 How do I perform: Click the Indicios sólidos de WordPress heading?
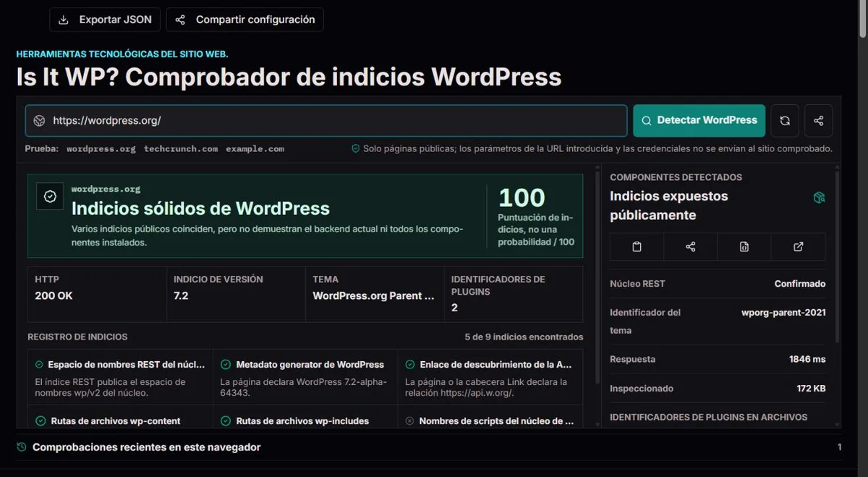coord(200,209)
